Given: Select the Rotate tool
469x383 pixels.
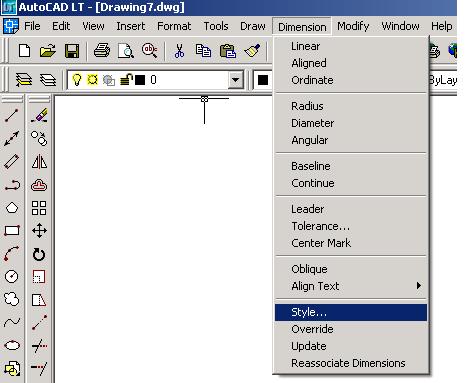Looking at the screenshot, I should click(39, 254).
